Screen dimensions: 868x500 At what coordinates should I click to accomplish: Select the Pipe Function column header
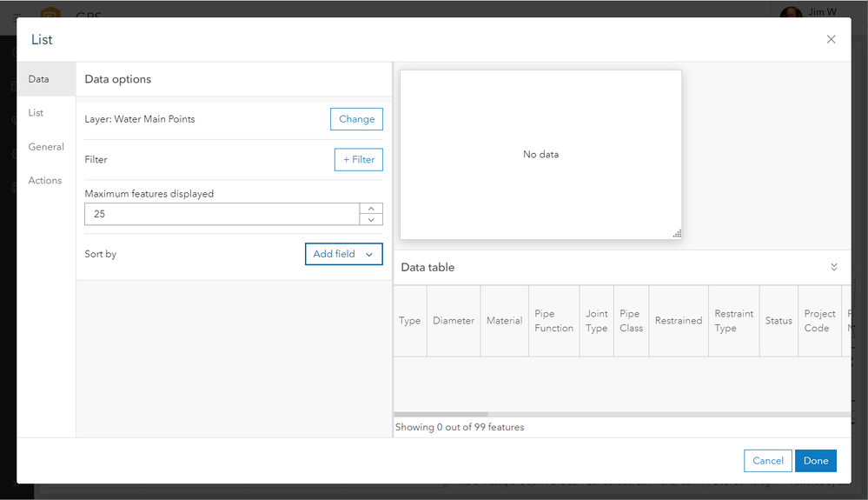(554, 321)
